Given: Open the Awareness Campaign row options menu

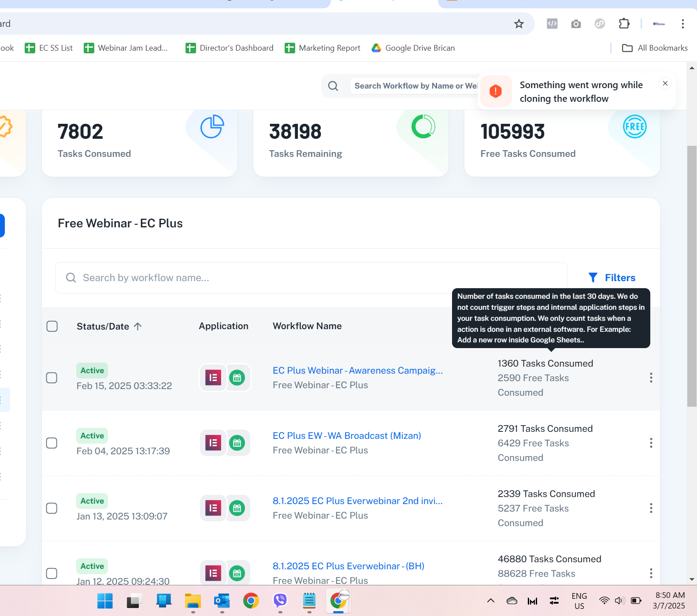Looking at the screenshot, I should tap(651, 378).
